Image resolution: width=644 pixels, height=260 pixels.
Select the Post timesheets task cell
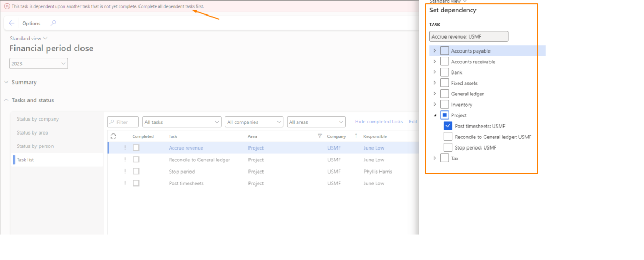coord(186,183)
